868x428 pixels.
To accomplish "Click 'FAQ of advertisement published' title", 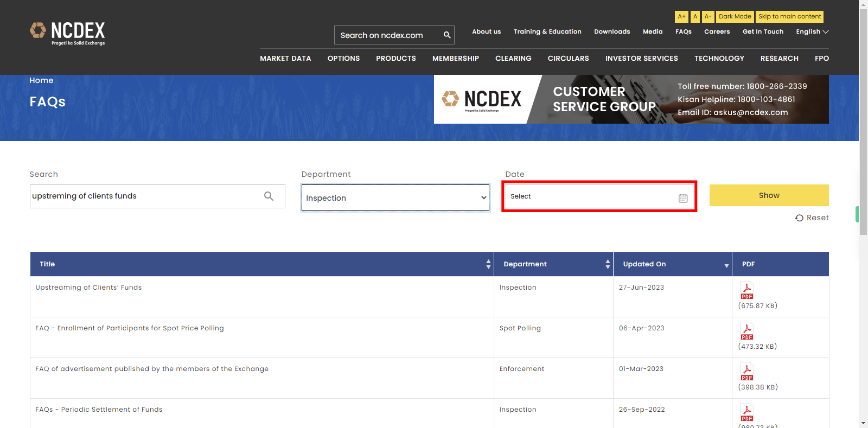I will (x=152, y=369).
